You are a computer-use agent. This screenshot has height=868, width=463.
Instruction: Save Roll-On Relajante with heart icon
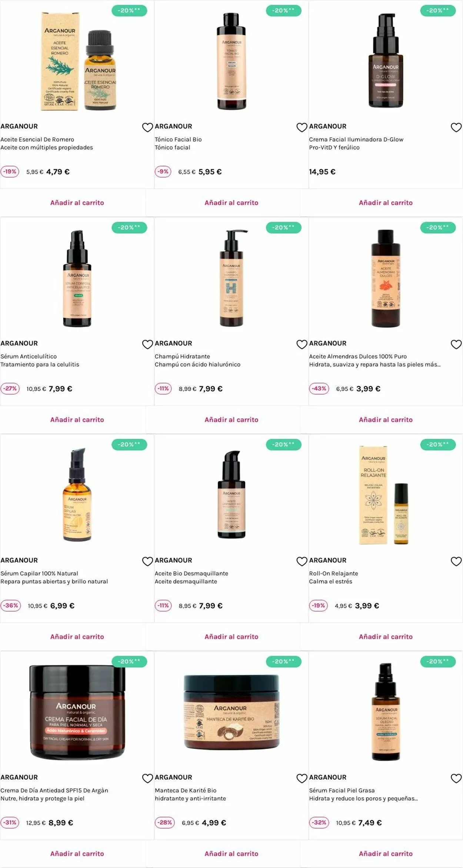coord(456,561)
